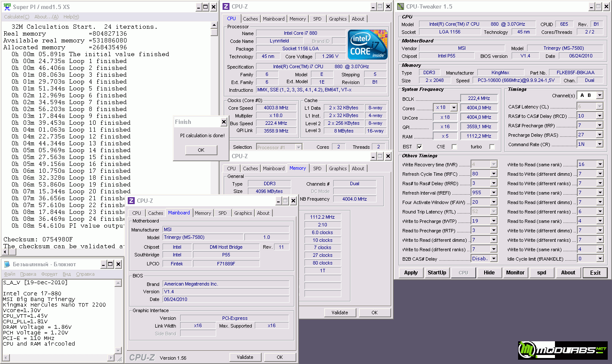Click the Intel Core i7 logo
Viewport: 612px width, 364px height.
click(x=368, y=45)
